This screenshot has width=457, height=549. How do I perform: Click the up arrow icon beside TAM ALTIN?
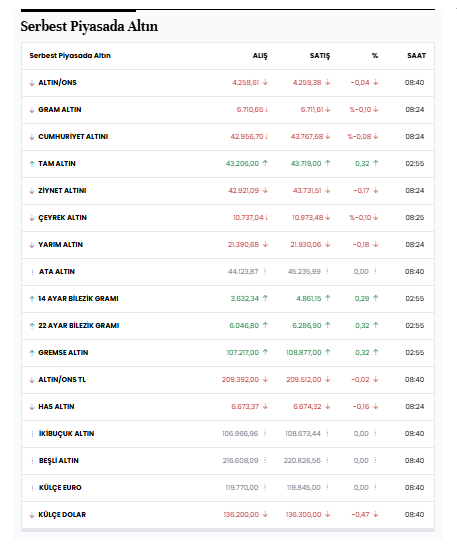pos(32,164)
